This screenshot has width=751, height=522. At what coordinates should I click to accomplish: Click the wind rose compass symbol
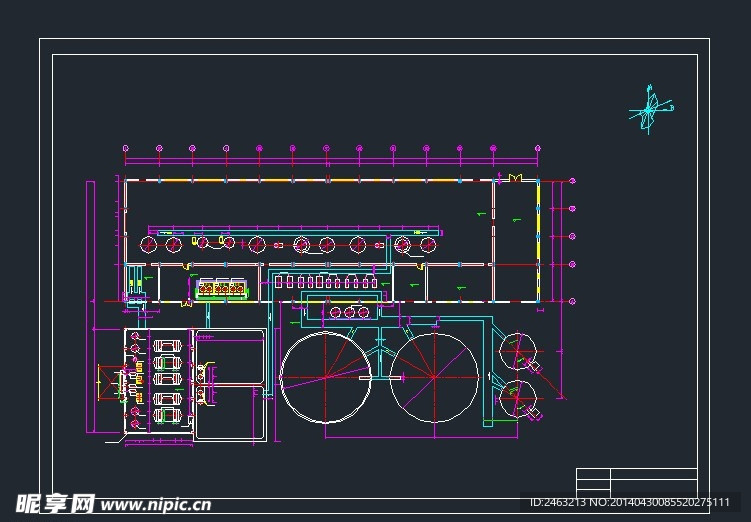click(650, 109)
